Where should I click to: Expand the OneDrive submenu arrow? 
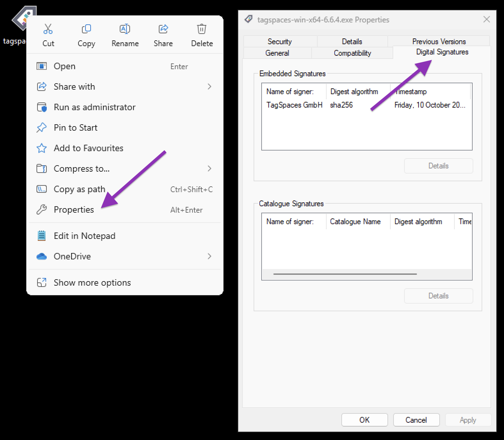[209, 256]
